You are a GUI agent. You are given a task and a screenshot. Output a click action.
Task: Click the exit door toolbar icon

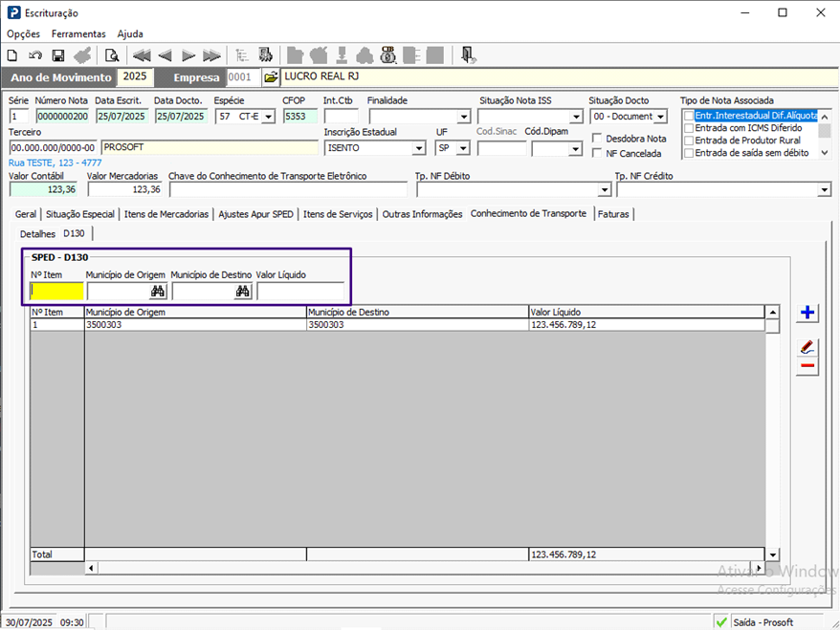click(468, 55)
